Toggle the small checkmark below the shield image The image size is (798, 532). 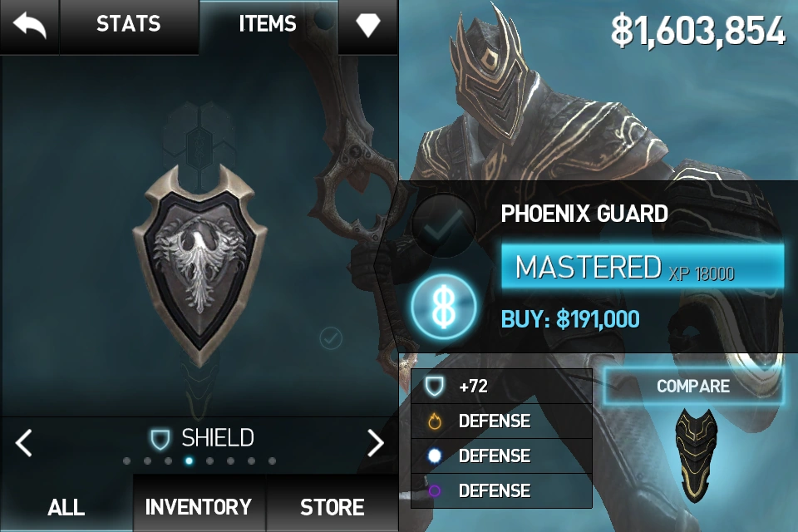[x=331, y=338]
